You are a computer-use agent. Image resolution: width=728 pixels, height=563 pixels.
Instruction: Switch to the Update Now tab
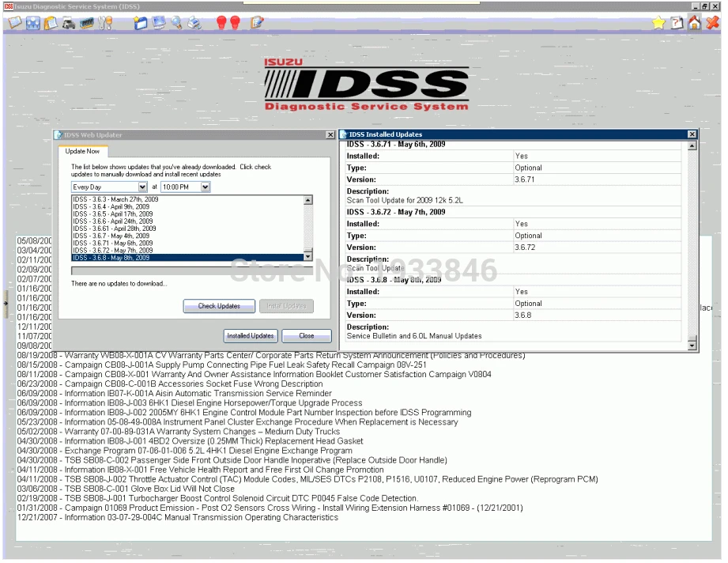coord(82,151)
